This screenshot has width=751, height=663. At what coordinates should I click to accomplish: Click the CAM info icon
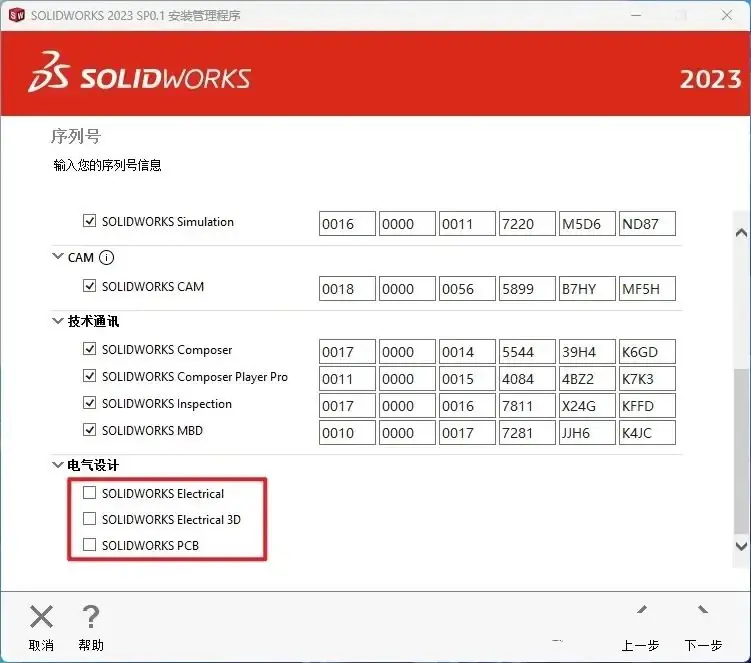106,258
